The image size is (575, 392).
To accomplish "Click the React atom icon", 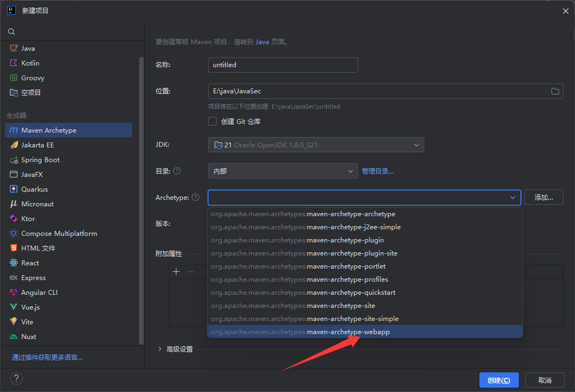I will 14,263.
